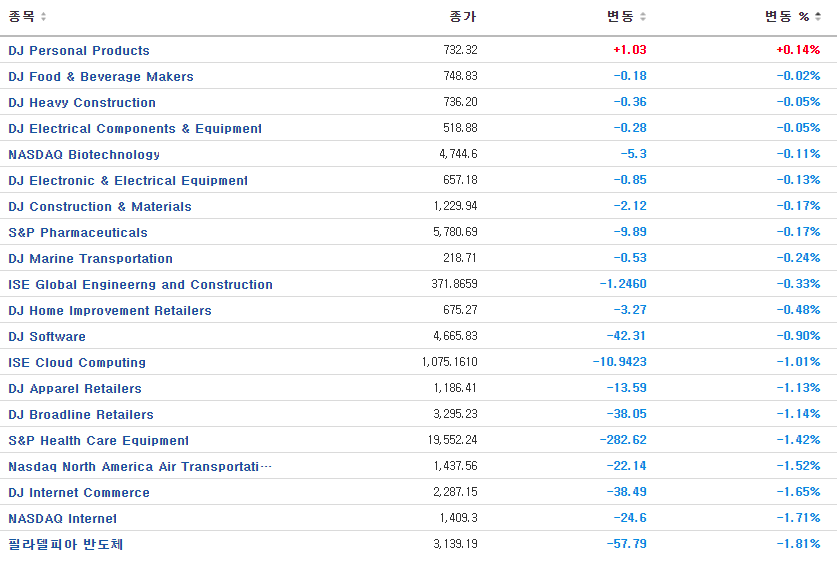Select change value -0.28
This screenshot has width=837, height=562.
pos(630,128)
